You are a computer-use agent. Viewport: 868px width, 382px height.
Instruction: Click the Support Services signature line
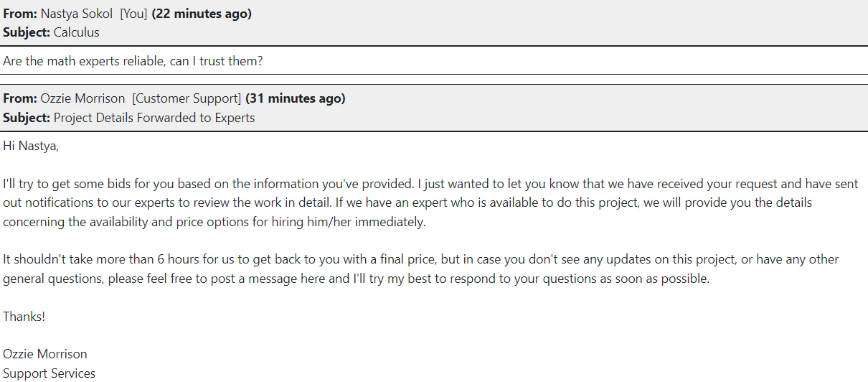[x=49, y=373]
